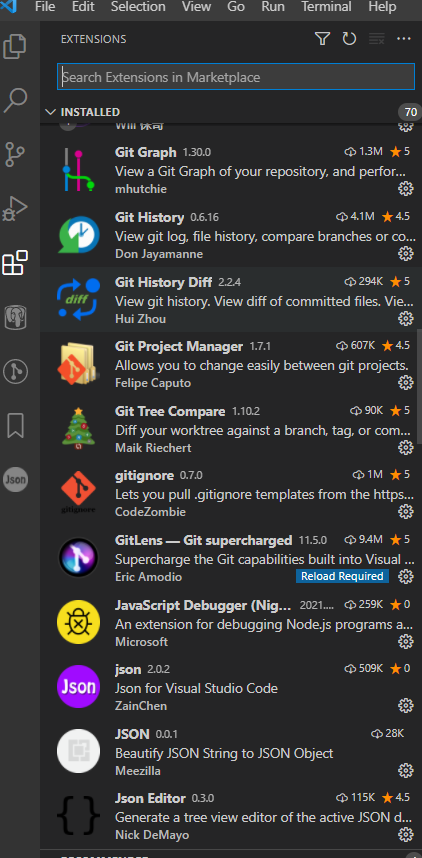Click the Extensions icon in activity bar

[15, 263]
